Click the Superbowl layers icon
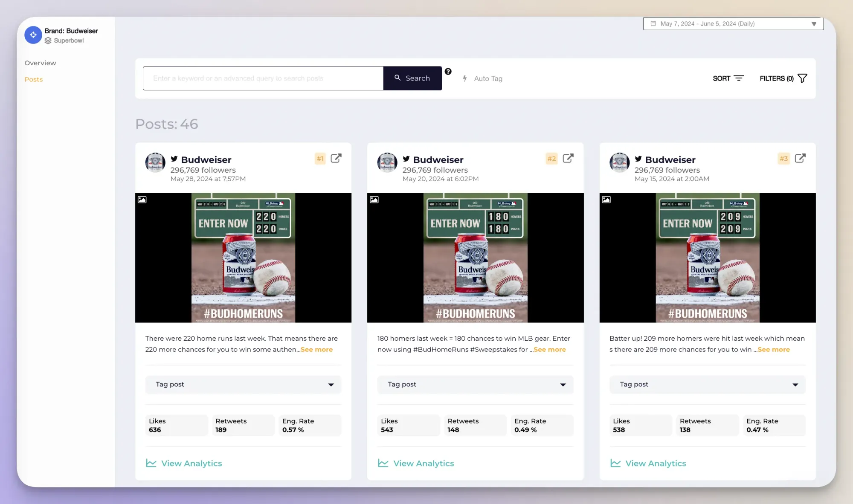Image resolution: width=853 pixels, height=504 pixels. pyautogui.click(x=48, y=41)
